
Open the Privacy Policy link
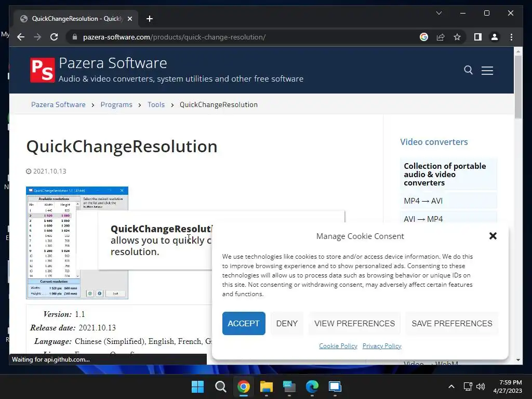382,345
